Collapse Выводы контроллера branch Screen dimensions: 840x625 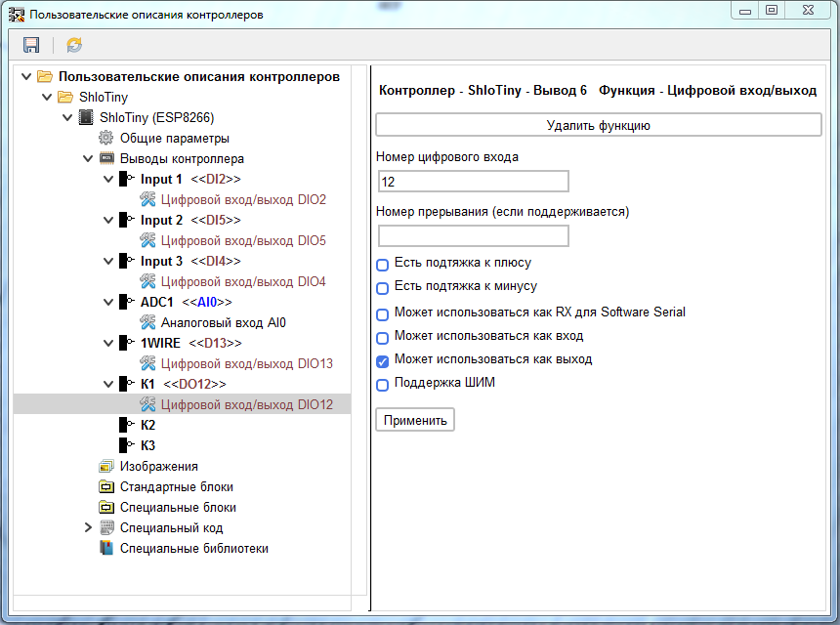pyautogui.click(x=88, y=158)
